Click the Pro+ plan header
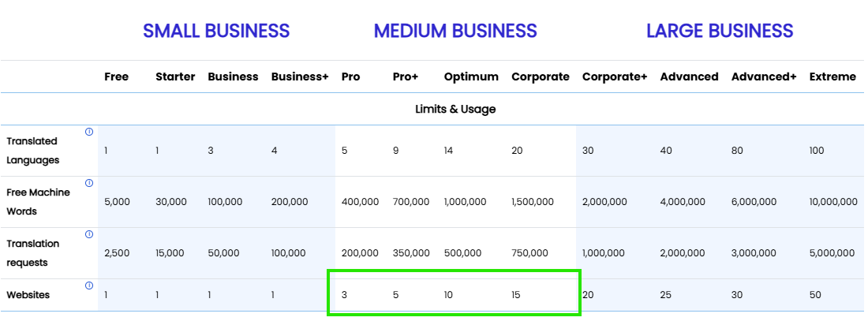 (x=406, y=77)
